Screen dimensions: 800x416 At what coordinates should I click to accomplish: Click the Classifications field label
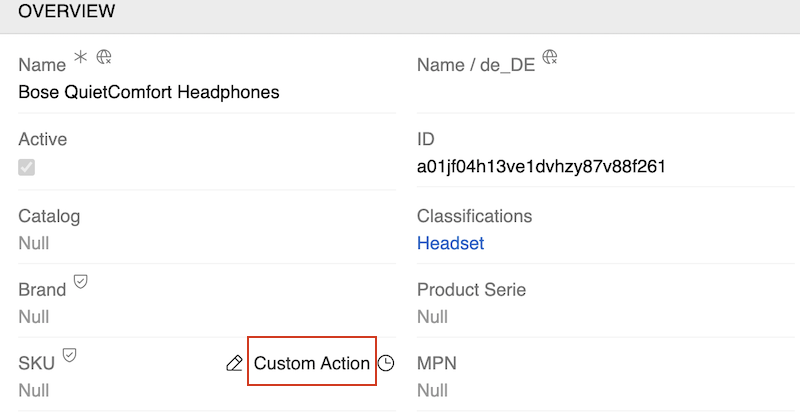(x=474, y=216)
